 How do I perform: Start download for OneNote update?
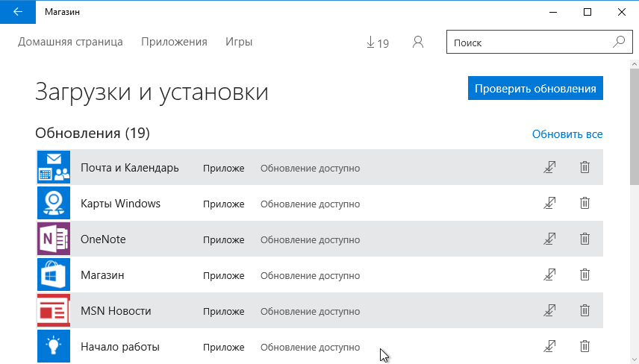point(550,239)
